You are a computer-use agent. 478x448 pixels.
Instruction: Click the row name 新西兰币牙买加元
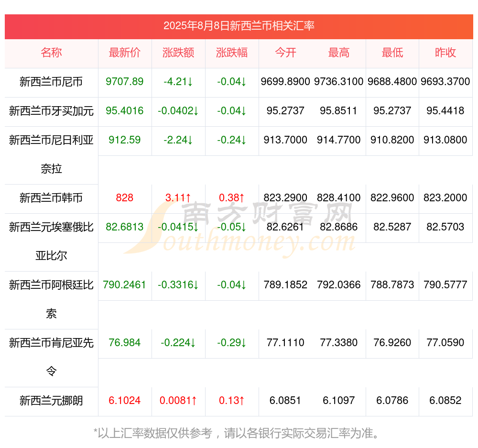(51, 111)
